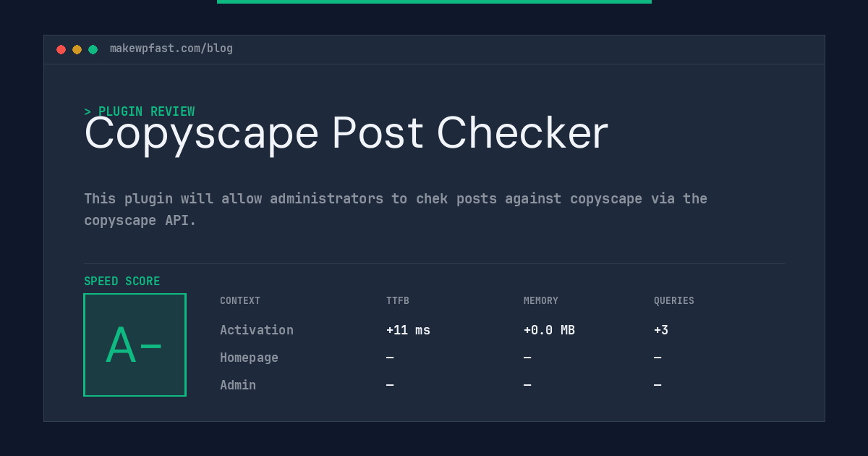Click the makewpfast.com/blog address text
The width and height of the screenshot is (868, 456).
[x=171, y=48]
